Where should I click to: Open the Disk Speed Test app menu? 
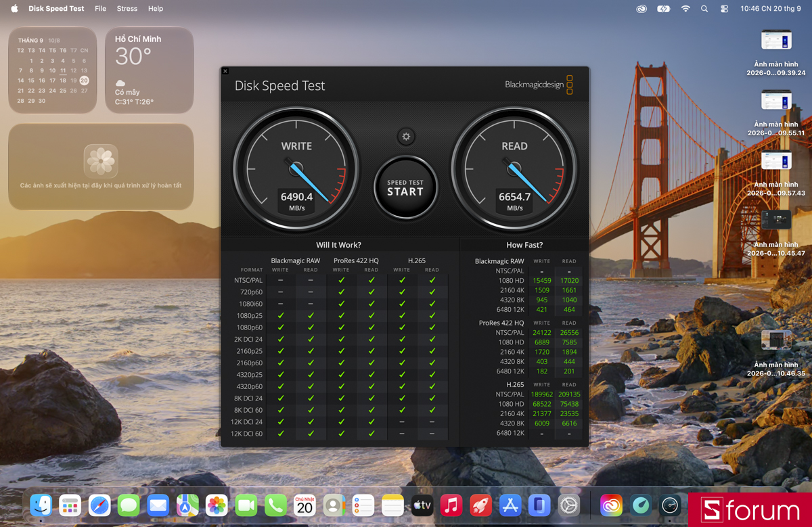[x=56, y=9]
